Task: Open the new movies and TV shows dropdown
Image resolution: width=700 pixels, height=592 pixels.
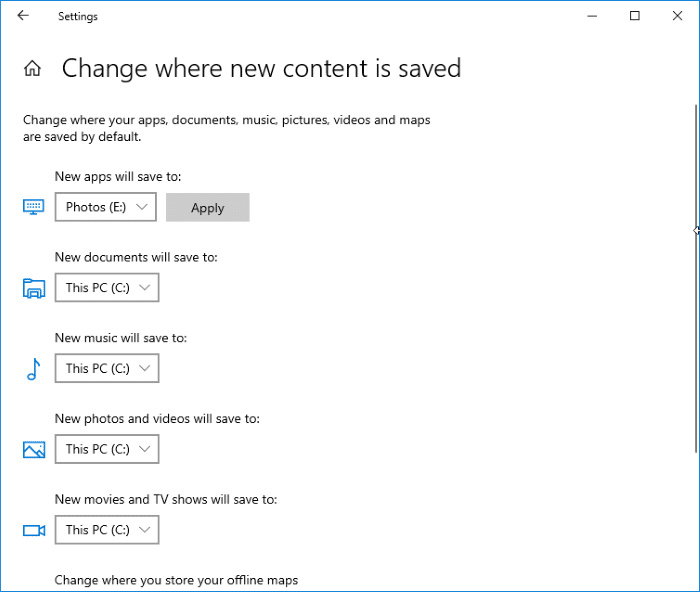Action: coord(107,530)
